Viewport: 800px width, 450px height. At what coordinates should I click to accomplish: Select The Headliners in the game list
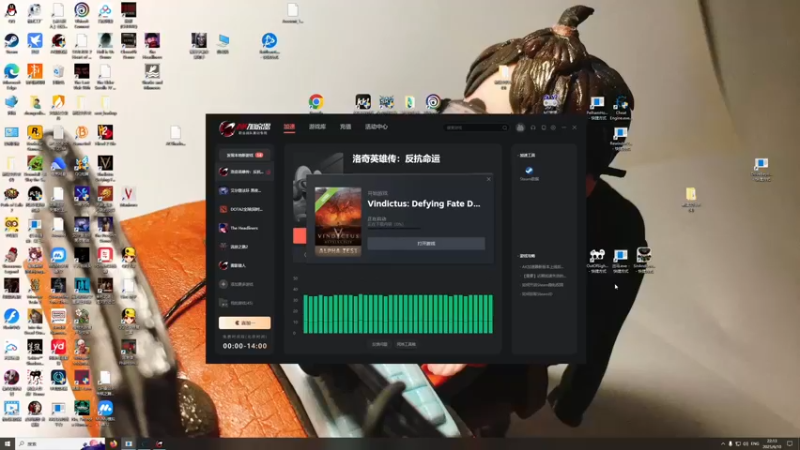[244, 228]
